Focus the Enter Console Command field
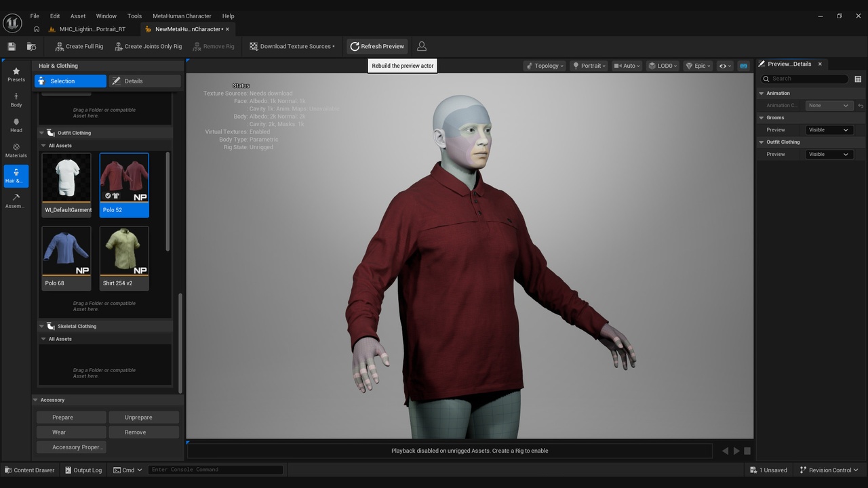 216,470
